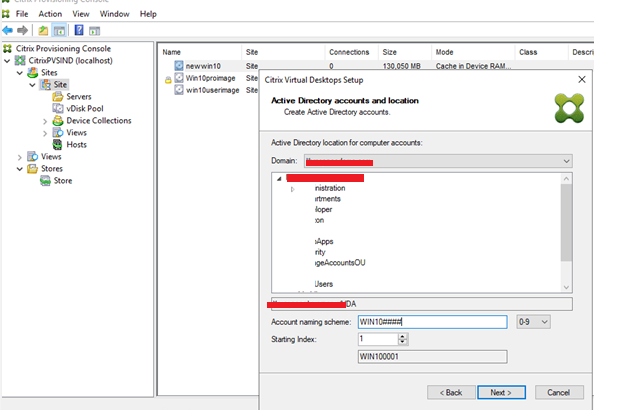The image size is (620, 410).
Task: Open the Window menu
Action: (114, 14)
